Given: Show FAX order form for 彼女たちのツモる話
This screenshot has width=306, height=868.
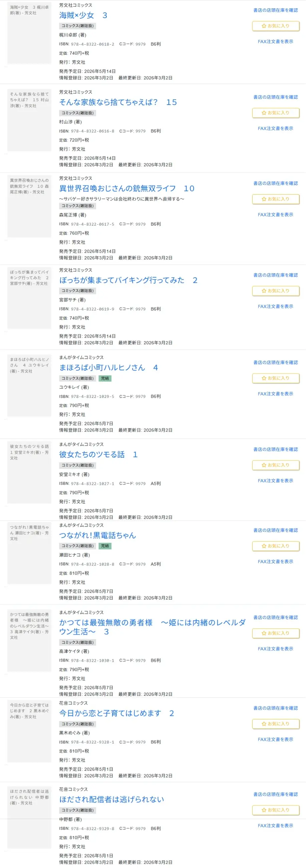Looking at the screenshot, I should click(275, 481).
